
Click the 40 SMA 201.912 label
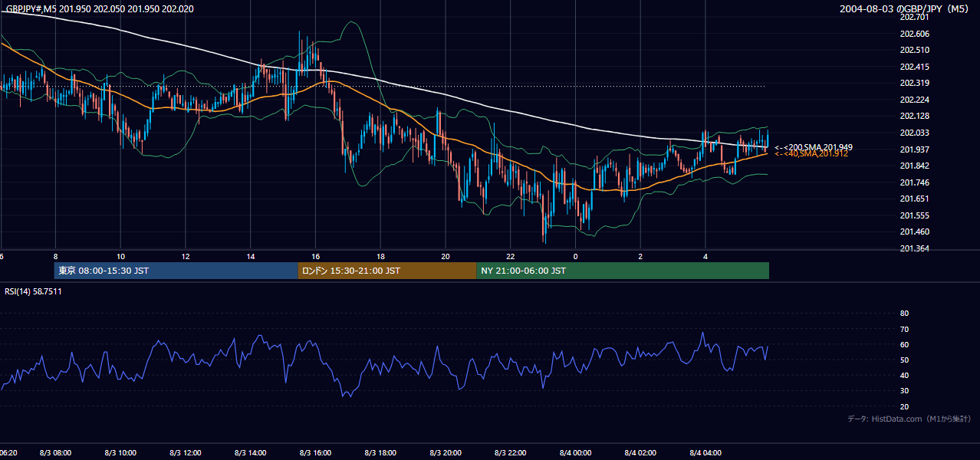pyautogui.click(x=811, y=154)
